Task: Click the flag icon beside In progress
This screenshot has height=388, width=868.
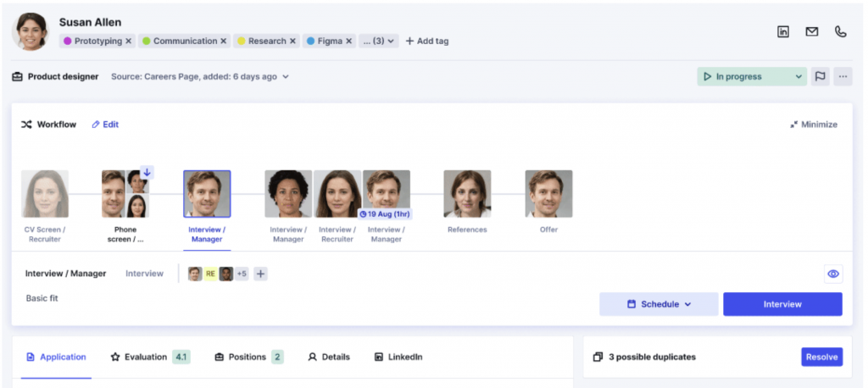Action: 820,76
